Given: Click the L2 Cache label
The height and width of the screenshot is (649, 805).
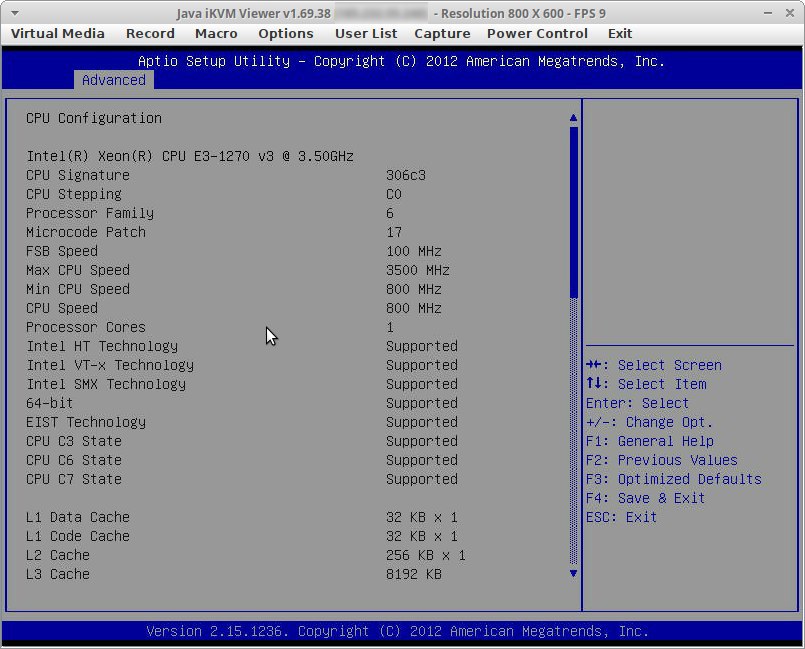Looking at the screenshot, I should tap(58, 555).
